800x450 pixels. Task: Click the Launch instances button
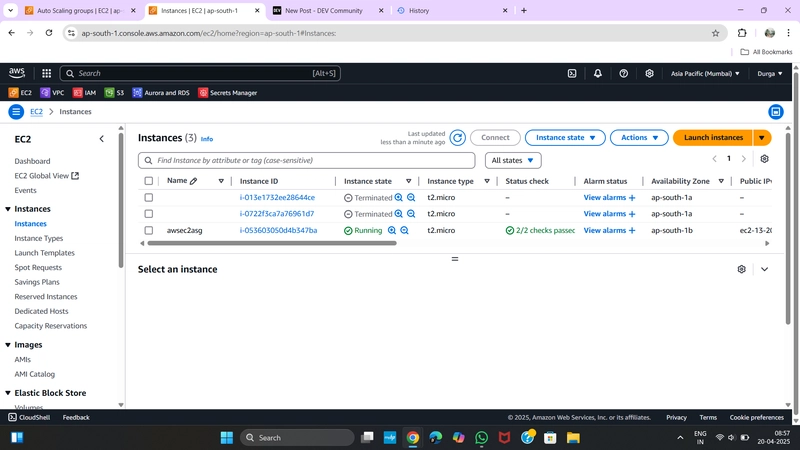pos(713,138)
